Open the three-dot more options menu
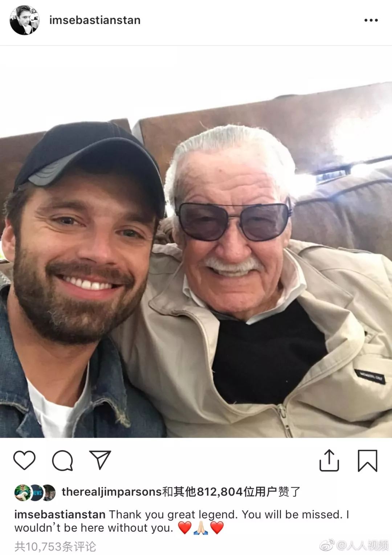This screenshot has width=392, height=555. click(x=371, y=20)
